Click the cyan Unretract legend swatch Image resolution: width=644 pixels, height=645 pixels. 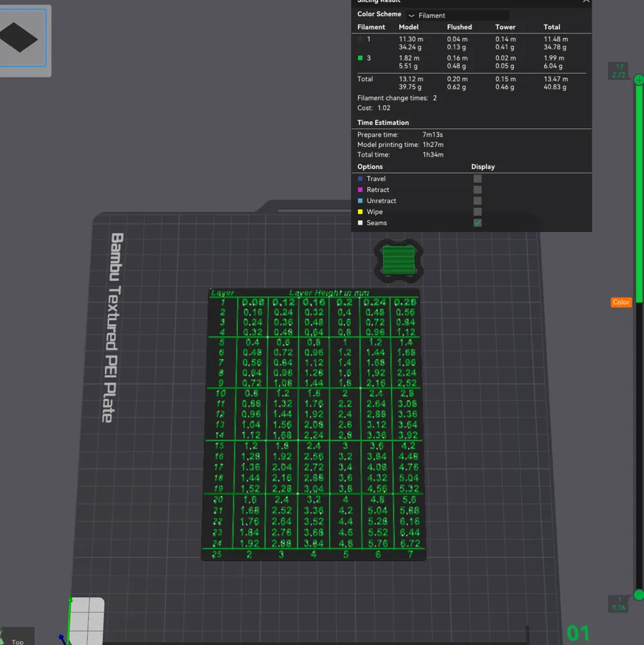click(x=360, y=201)
